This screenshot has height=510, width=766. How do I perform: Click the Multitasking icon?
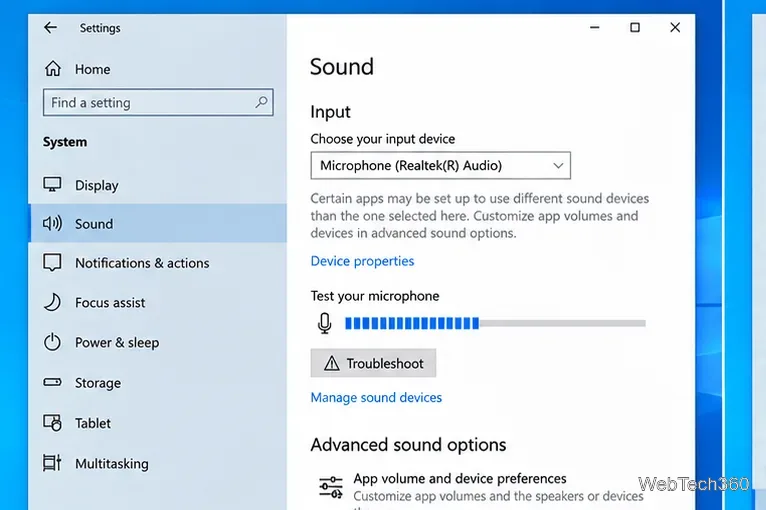[x=52, y=463]
